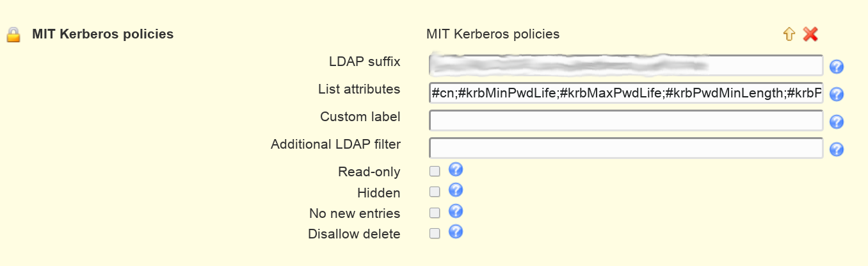Click the padlock icon beside MIT Kerberos policies
Image resolution: width=868 pixels, height=266 pixels.
point(13,35)
